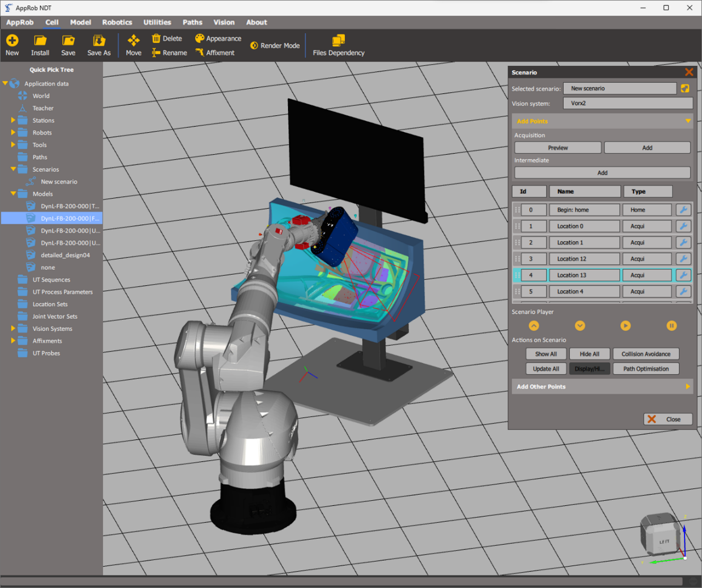The width and height of the screenshot is (702, 588).
Task: Click the orange Scenario panel close icon
Action: [x=689, y=72]
